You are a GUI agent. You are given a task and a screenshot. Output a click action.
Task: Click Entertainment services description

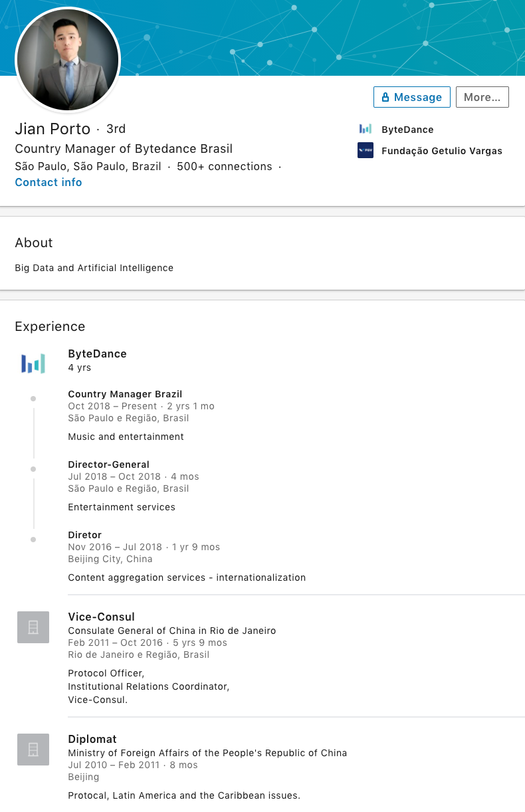tap(122, 507)
